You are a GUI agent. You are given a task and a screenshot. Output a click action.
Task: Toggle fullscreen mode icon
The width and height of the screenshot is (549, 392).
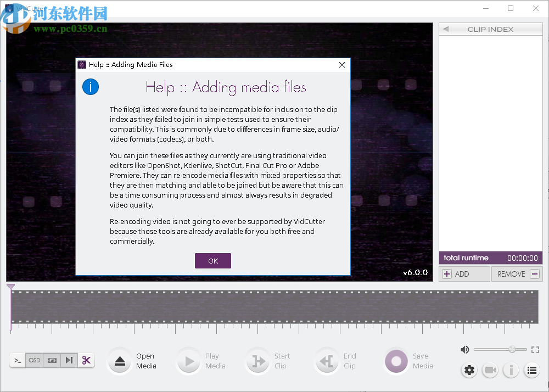(x=535, y=349)
